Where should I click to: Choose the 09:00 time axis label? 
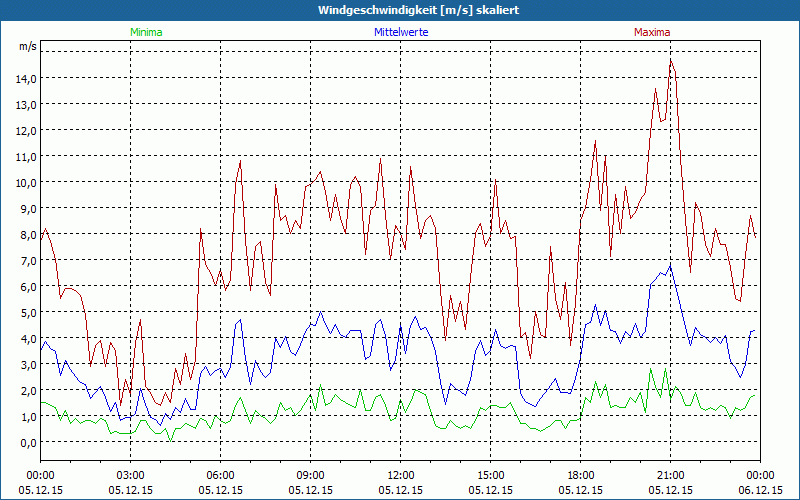point(311,474)
